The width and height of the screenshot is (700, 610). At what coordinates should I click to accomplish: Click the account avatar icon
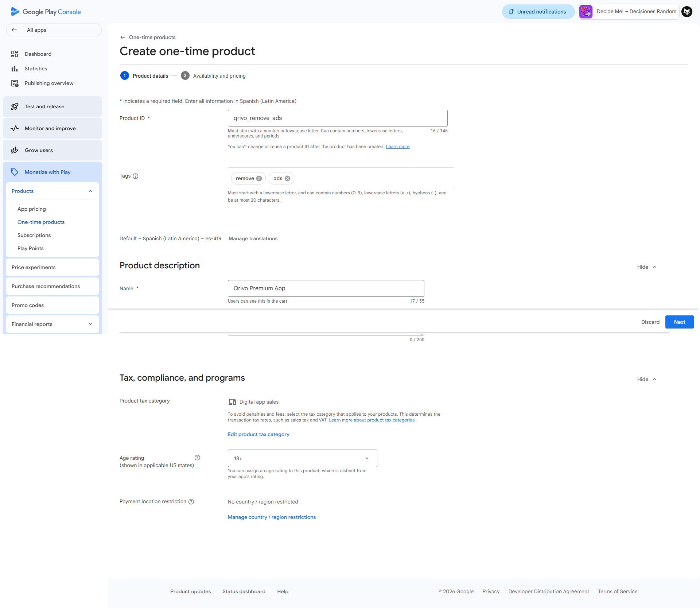[687, 12]
